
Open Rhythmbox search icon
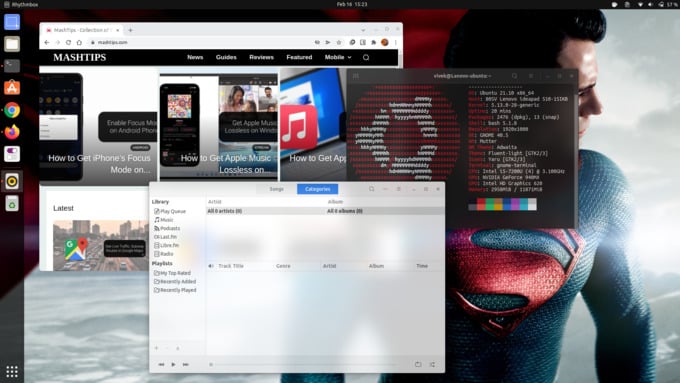(372, 189)
